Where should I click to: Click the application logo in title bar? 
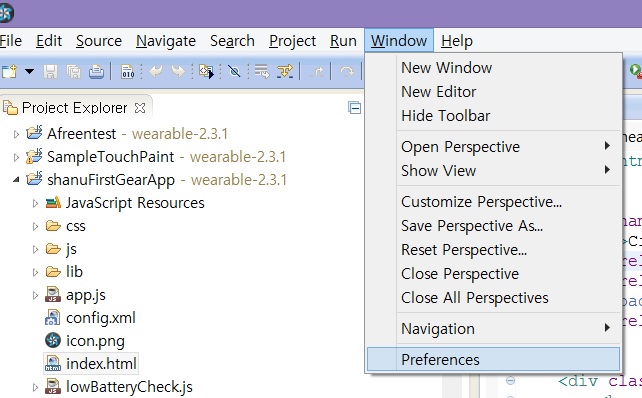tap(6, 12)
